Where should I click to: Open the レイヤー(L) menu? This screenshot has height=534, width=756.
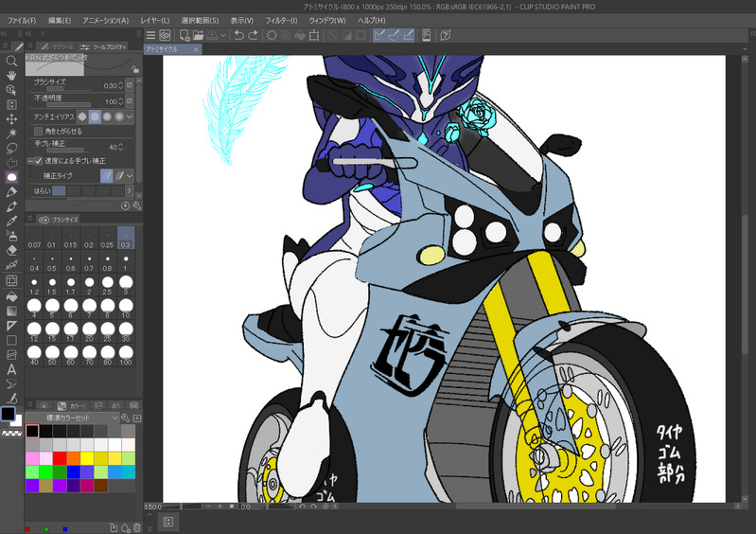click(155, 20)
